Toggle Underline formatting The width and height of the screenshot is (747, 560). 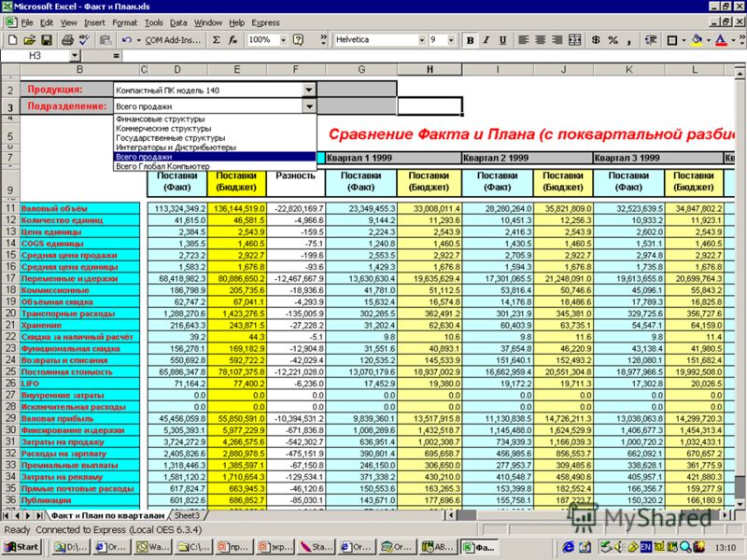(502, 40)
